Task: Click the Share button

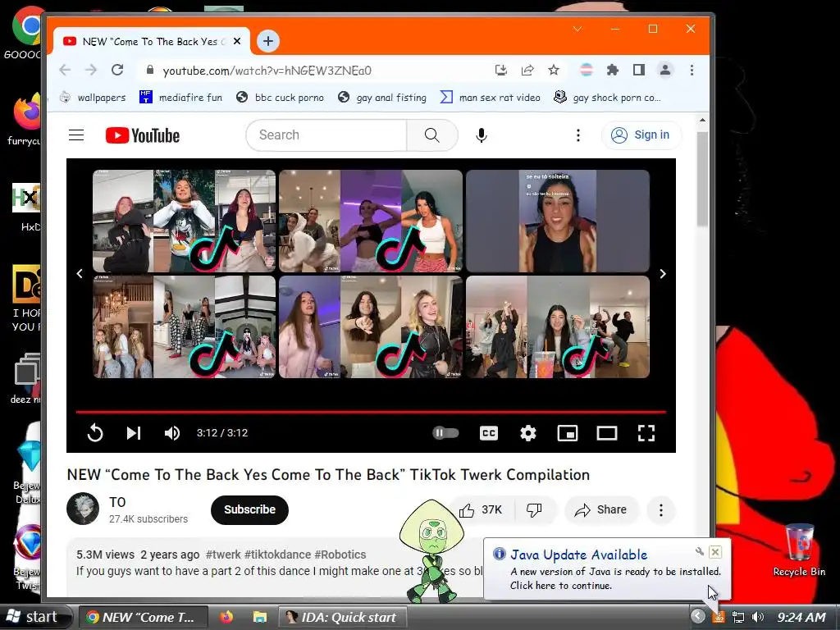Action: [x=600, y=509]
